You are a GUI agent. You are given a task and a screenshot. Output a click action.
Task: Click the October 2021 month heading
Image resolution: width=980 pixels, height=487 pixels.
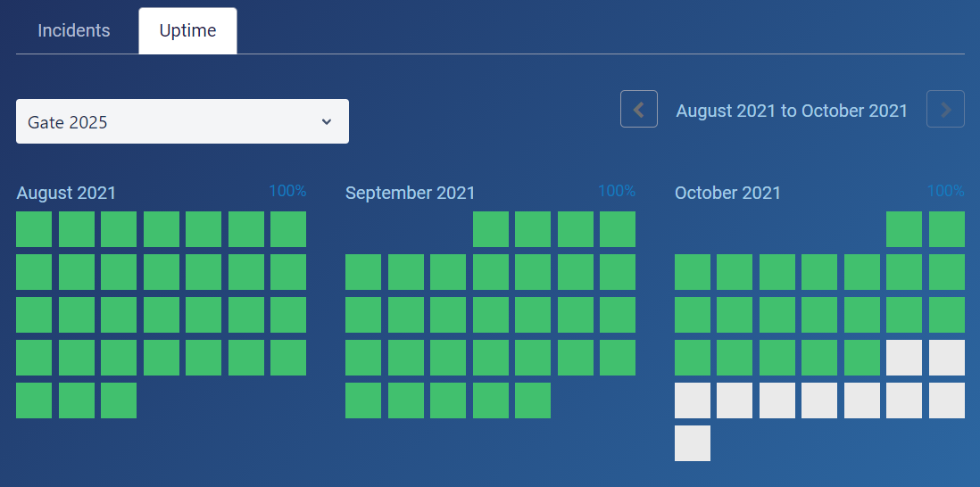(727, 193)
